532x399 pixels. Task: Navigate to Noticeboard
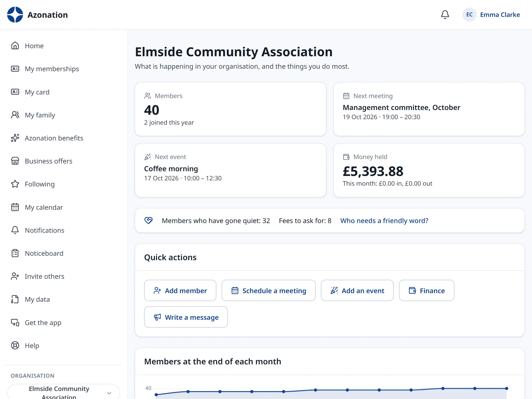(x=64, y=253)
